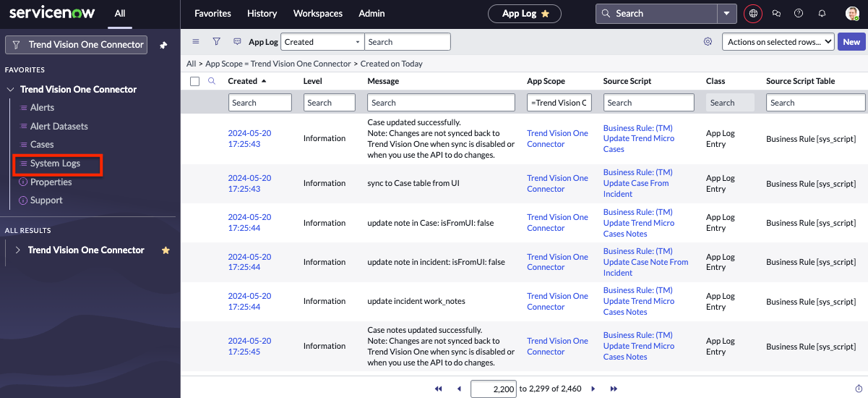The height and width of the screenshot is (398, 868).
Task: Open the list personalize gear icon
Action: click(x=708, y=42)
